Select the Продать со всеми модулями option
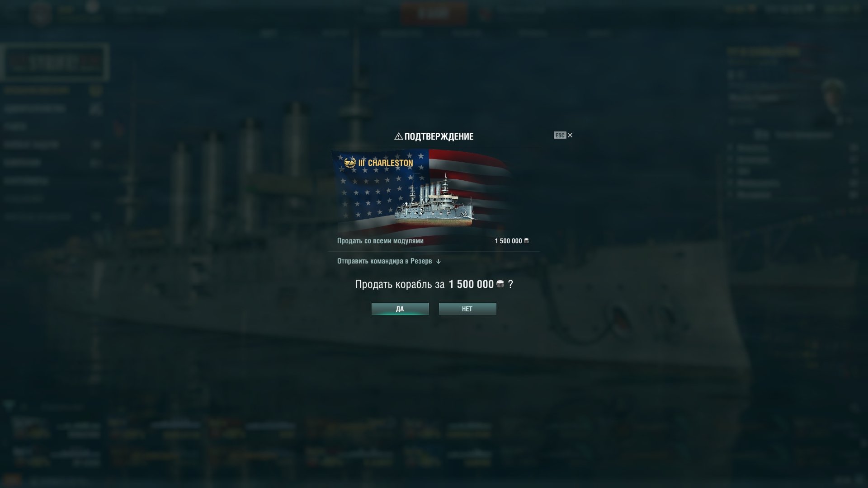868x488 pixels. click(x=380, y=241)
